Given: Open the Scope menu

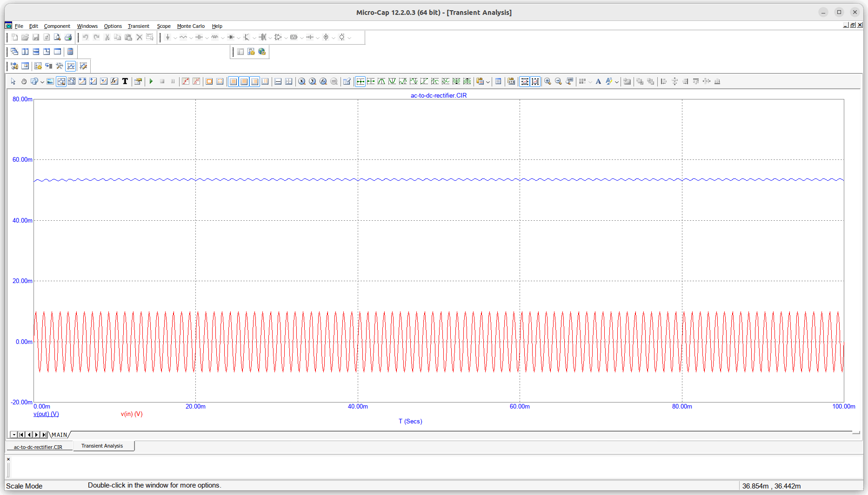Looking at the screenshot, I should [x=164, y=26].
